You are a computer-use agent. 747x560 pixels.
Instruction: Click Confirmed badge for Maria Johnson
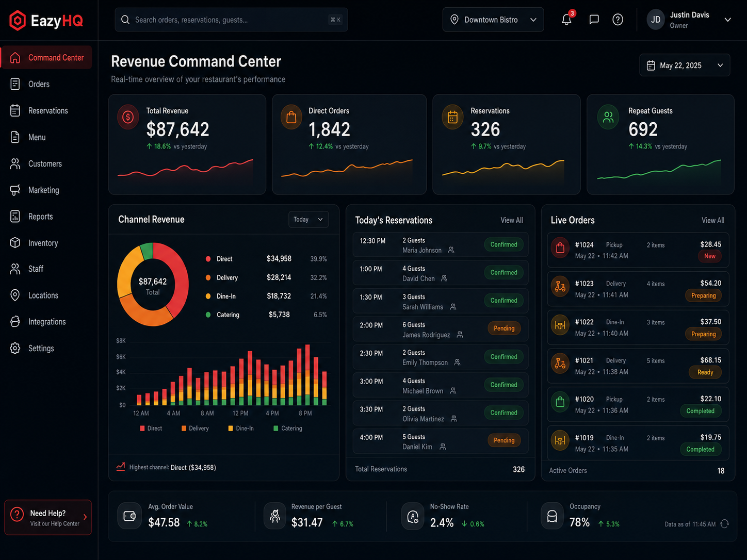[504, 244]
